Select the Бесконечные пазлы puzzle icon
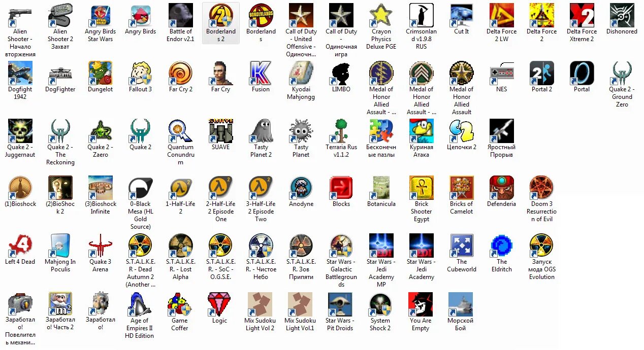The height and width of the screenshot is (350, 644). pyautogui.click(x=381, y=131)
